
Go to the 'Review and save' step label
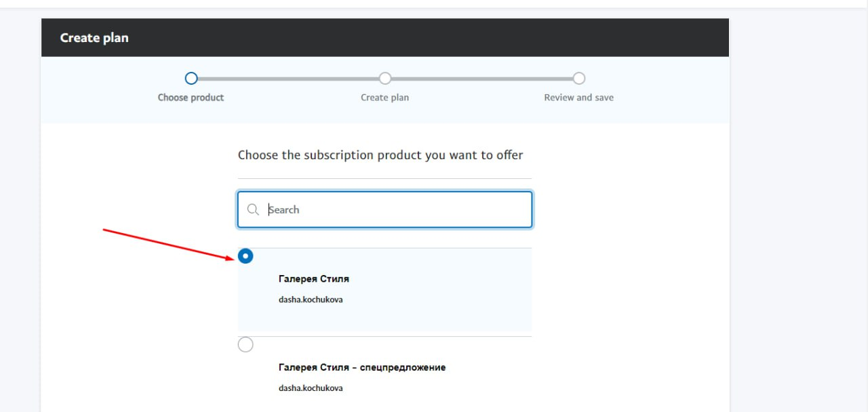click(x=578, y=98)
